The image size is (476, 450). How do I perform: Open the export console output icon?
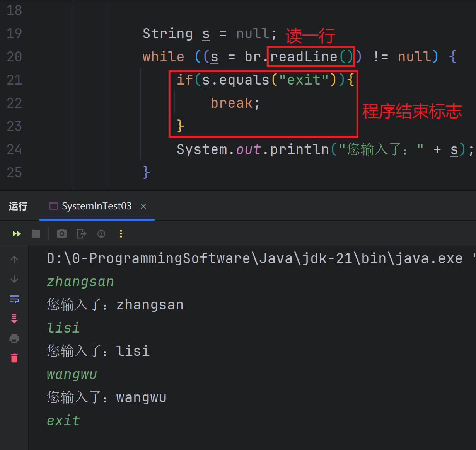click(81, 233)
